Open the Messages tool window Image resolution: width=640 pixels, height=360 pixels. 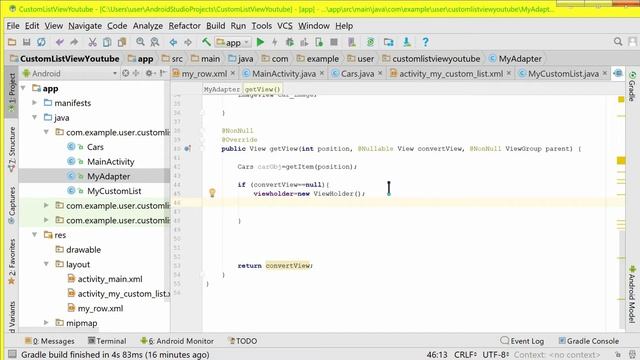[x=49, y=341]
